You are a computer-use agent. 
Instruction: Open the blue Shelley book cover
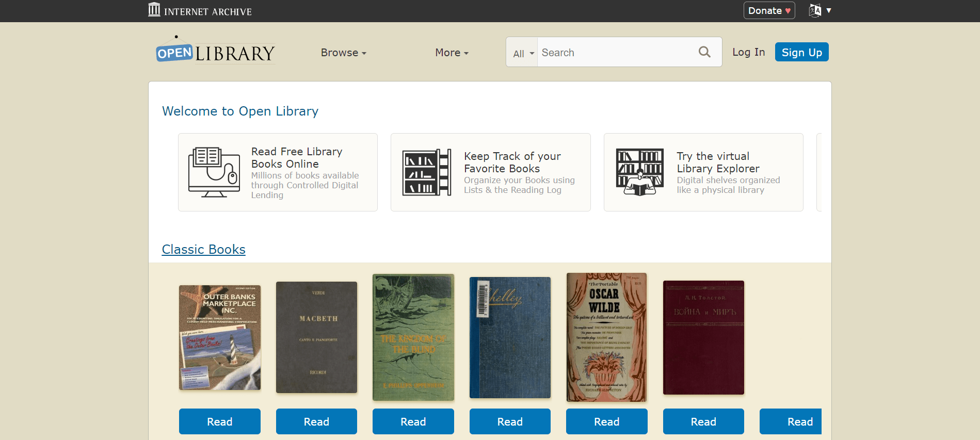pyautogui.click(x=510, y=337)
